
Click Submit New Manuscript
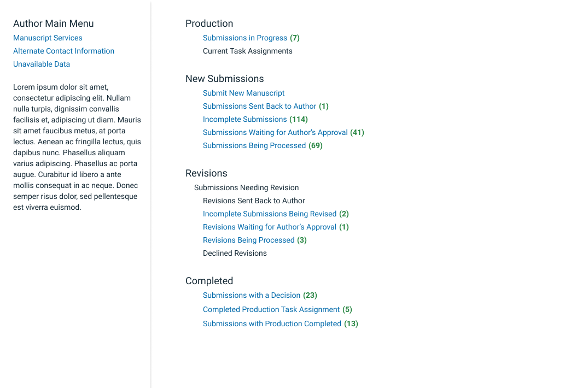(x=244, y=93)
